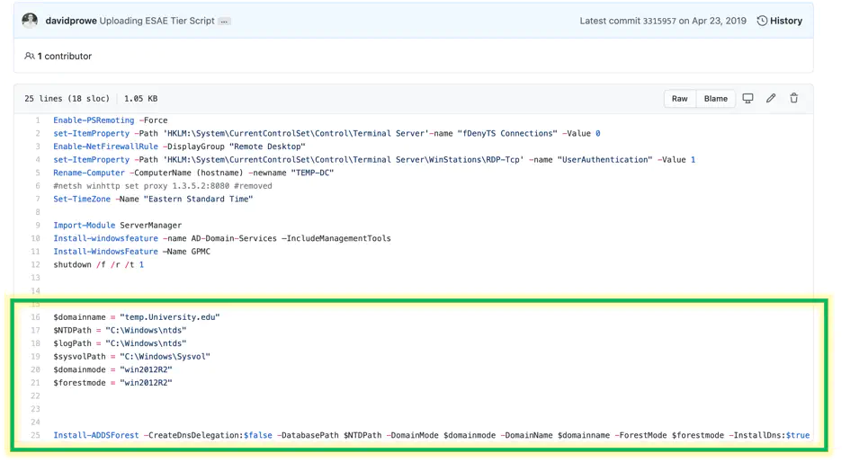Click "temp.University.edu" string
The height and width of the screenshot is (462, 868).
point(170,317)
